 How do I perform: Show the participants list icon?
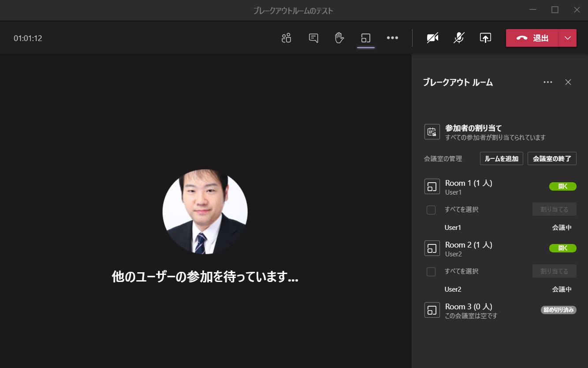(287, 38)
